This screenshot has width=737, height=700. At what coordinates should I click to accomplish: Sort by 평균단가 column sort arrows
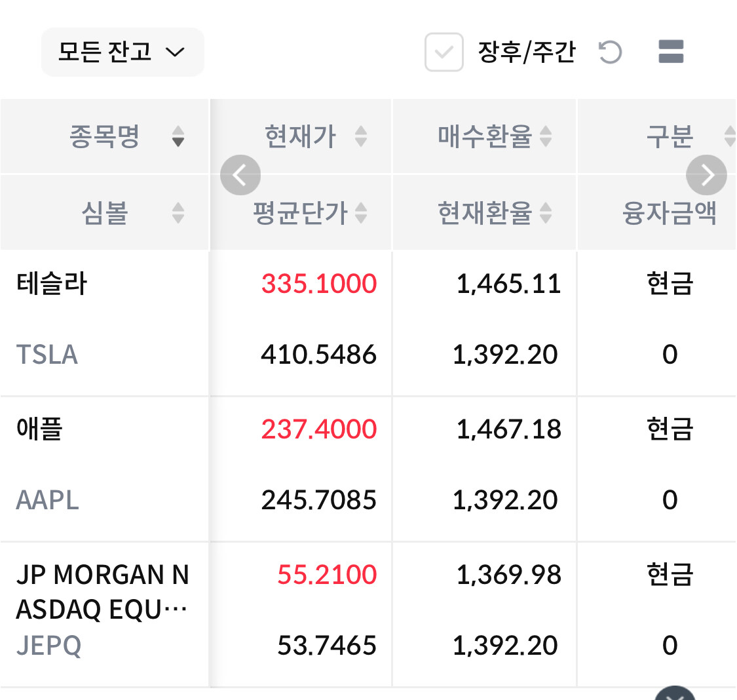tap(361, 213)
